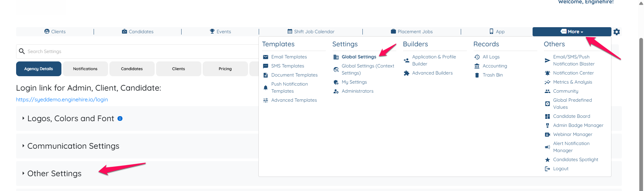Screen dimensions: 644x191
Task: Click the Candidates Spotlight star icon
Action: tap(547, 160)
